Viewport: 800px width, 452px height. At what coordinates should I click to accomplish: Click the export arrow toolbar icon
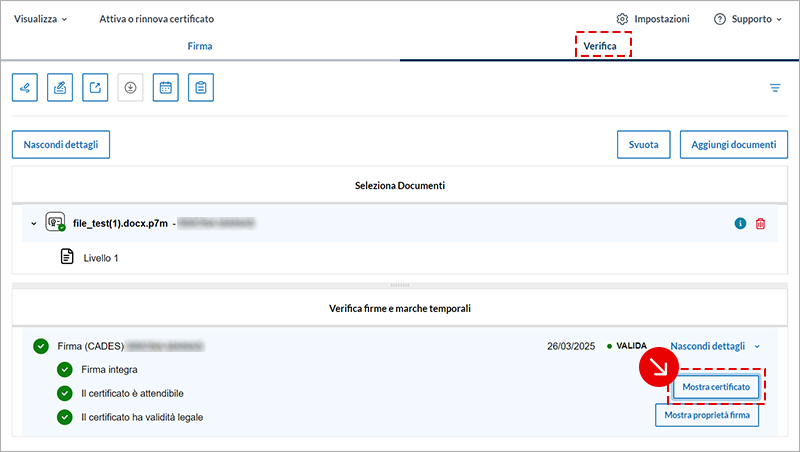(95, 88)
